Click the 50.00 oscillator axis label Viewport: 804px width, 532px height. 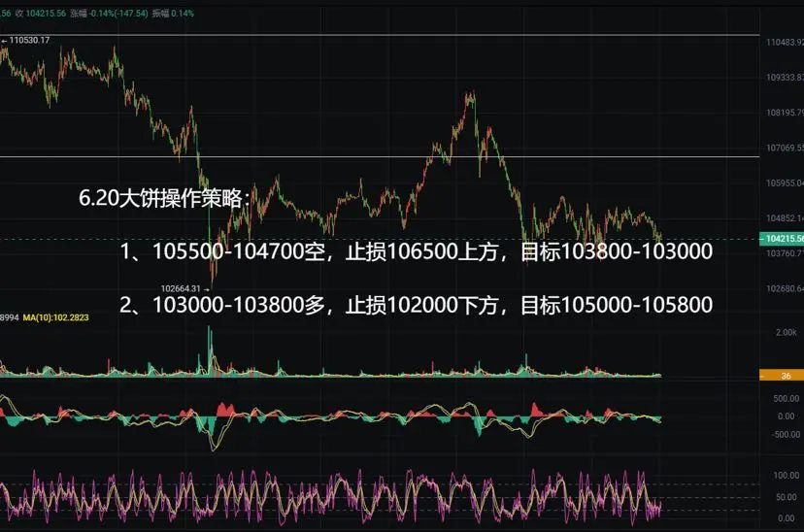[787, 497]
